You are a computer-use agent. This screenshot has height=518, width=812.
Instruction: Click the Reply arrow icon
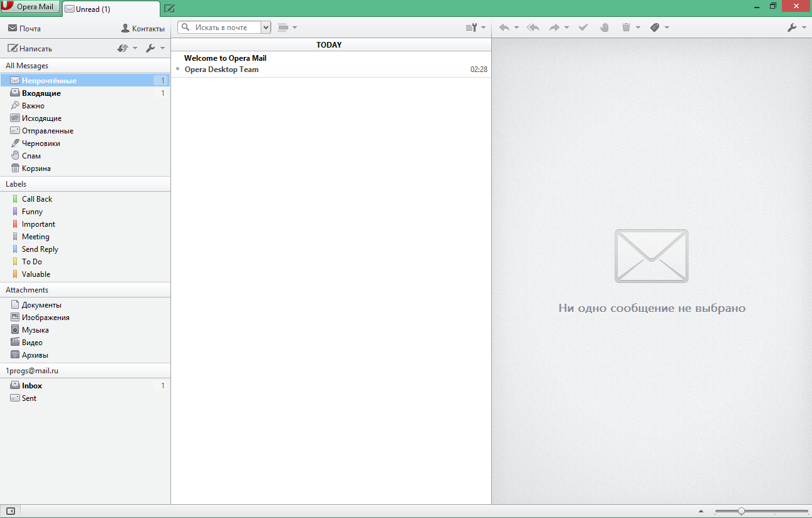click(504, 28)
